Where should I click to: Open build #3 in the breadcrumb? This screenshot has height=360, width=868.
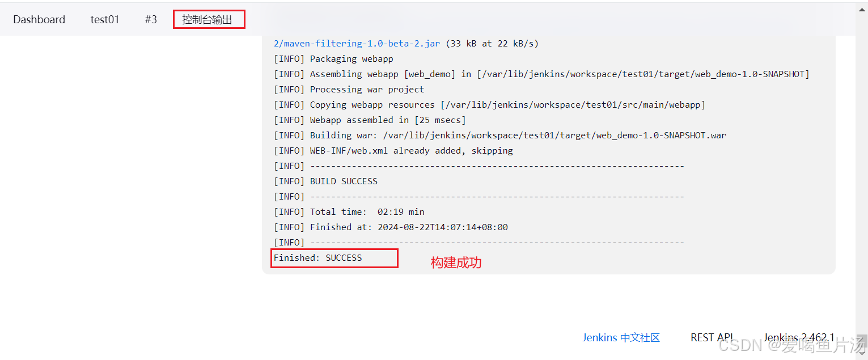pos(151,19)
